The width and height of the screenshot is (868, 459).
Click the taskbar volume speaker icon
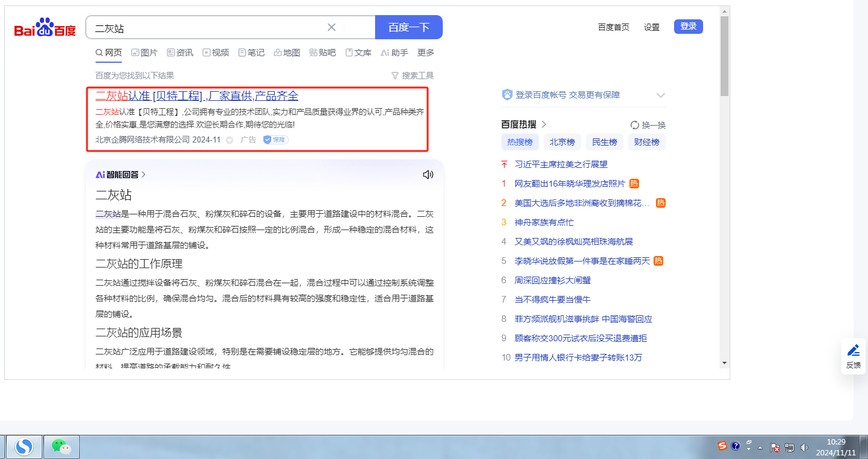(x=804, y=448)
